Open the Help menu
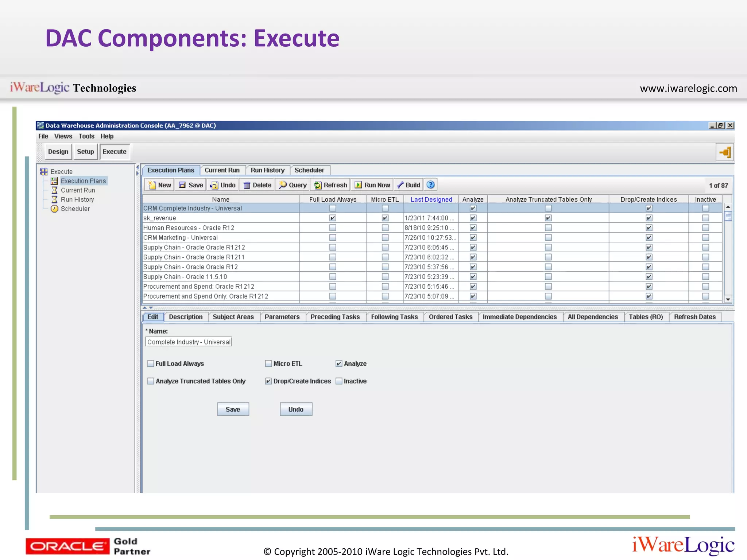The height and width of the screenshot is (560, 747). (107, 136)
